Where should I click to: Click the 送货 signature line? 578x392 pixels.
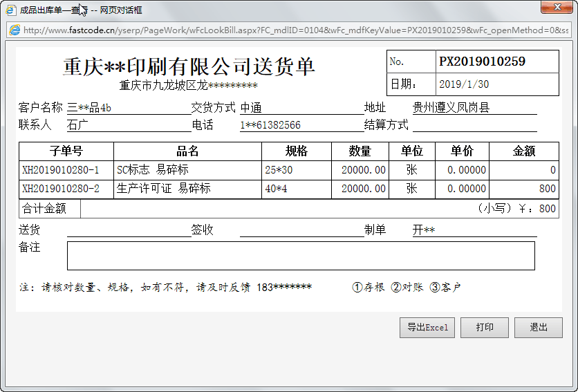129,230
